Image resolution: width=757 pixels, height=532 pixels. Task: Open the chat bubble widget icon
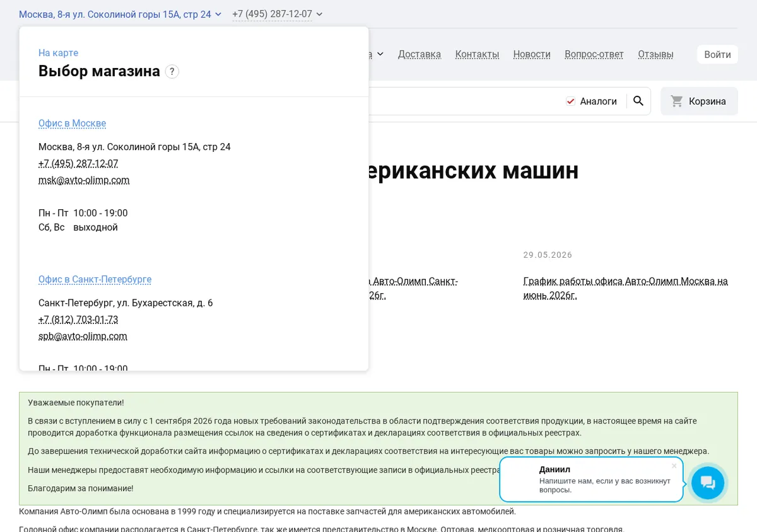click(x=708, y=483)
